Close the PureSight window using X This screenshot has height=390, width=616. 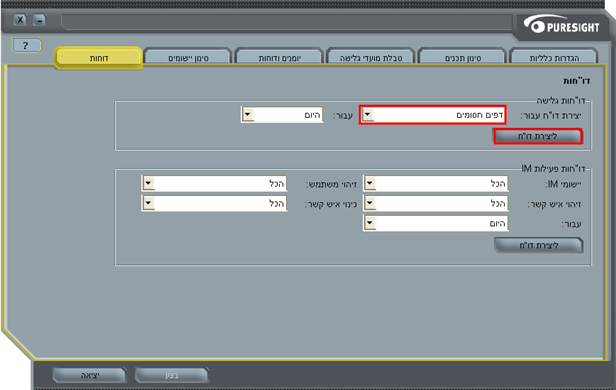pos(20,20)
